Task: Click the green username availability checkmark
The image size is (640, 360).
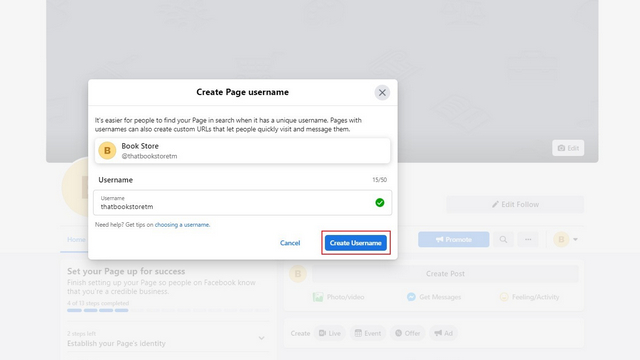Action: [x=380, y=202]
